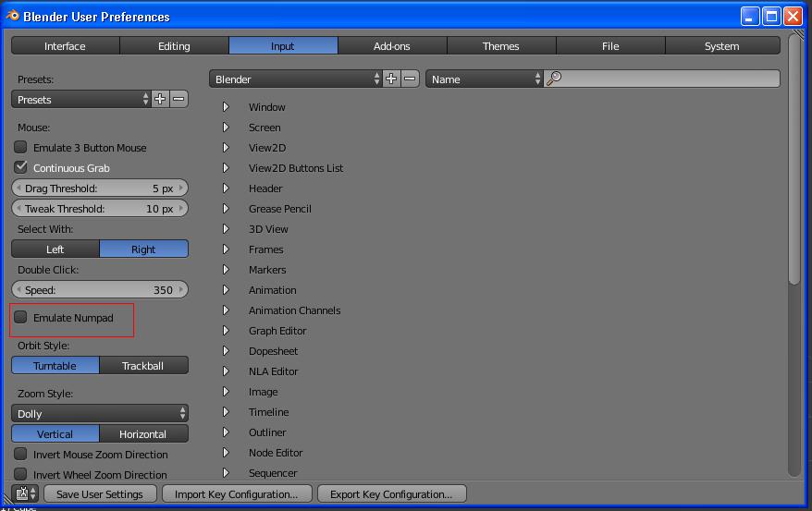Click the magnifier search icon
This screenshot has height=511, width=812.
(x=554, y=79)
